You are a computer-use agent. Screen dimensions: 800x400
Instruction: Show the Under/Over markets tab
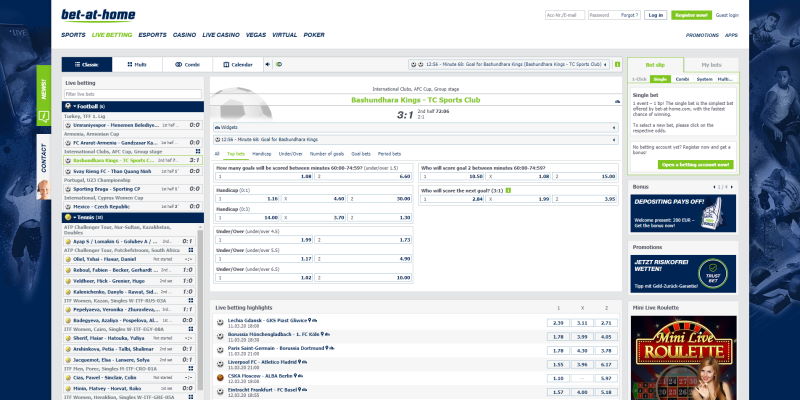point(290,154)
